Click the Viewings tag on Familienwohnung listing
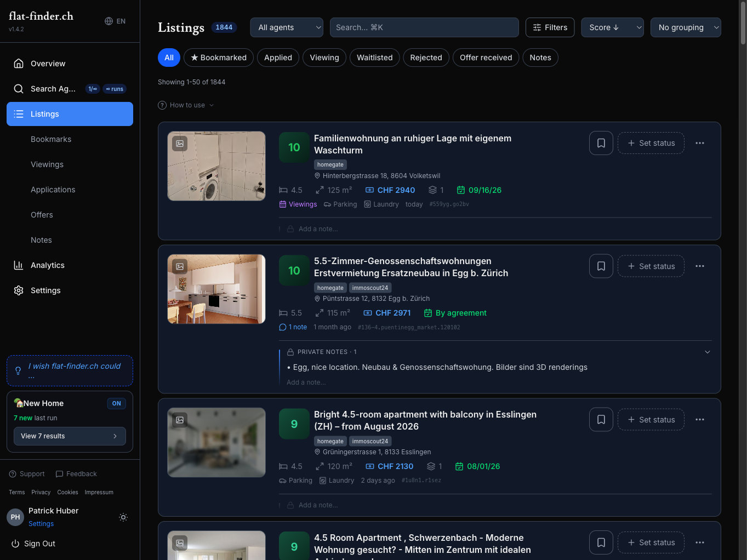 298,204
